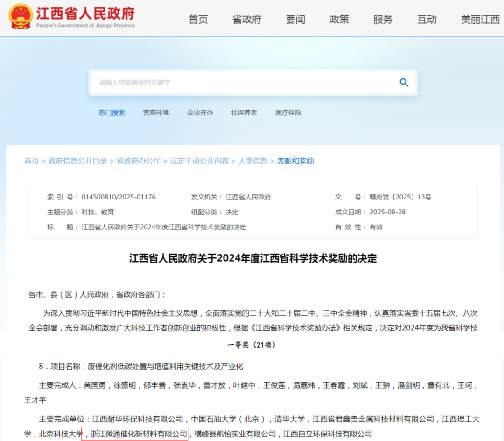Viewport: 504px width, 441px height.
Task: Select issuing authority value 江西省人民政府
Action: tap(248, 197)
